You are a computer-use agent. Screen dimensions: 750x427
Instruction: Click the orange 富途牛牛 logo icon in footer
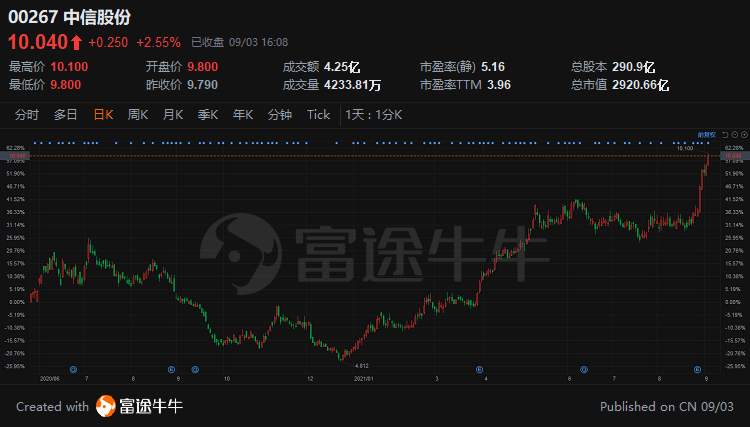[x=106, y=406]
